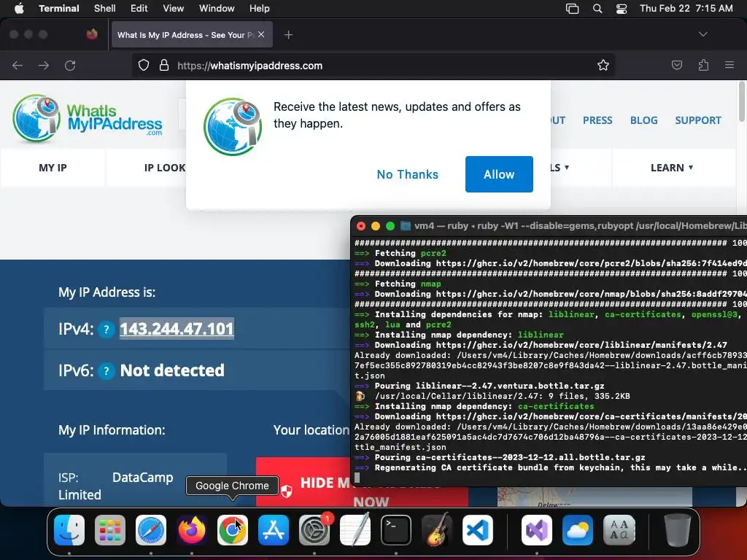This screenshot has width=747, height=560.
Task: Launch GarageBand from the dock
Action: [436, 530]
